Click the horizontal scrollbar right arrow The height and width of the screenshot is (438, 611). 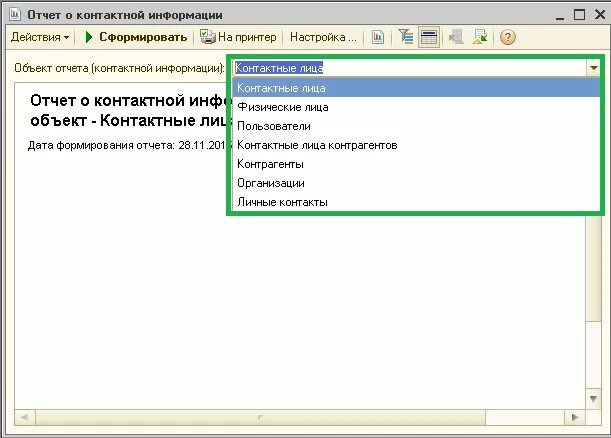[575, 418]
